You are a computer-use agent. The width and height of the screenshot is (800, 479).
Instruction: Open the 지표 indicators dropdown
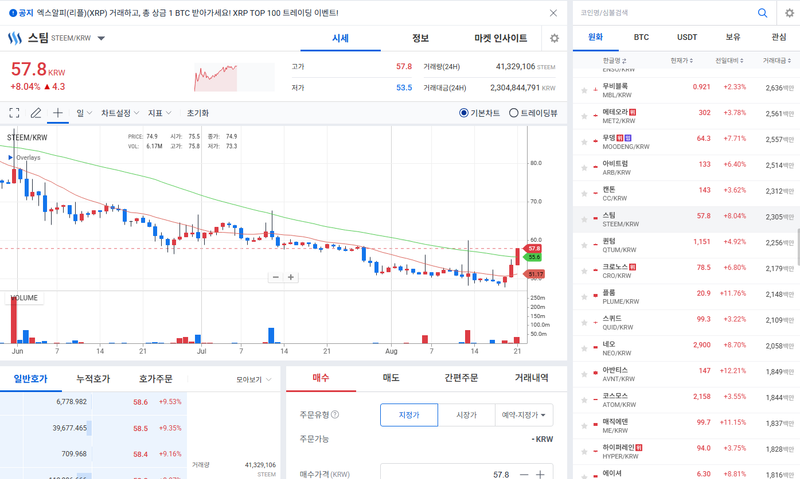click(159, 113)
